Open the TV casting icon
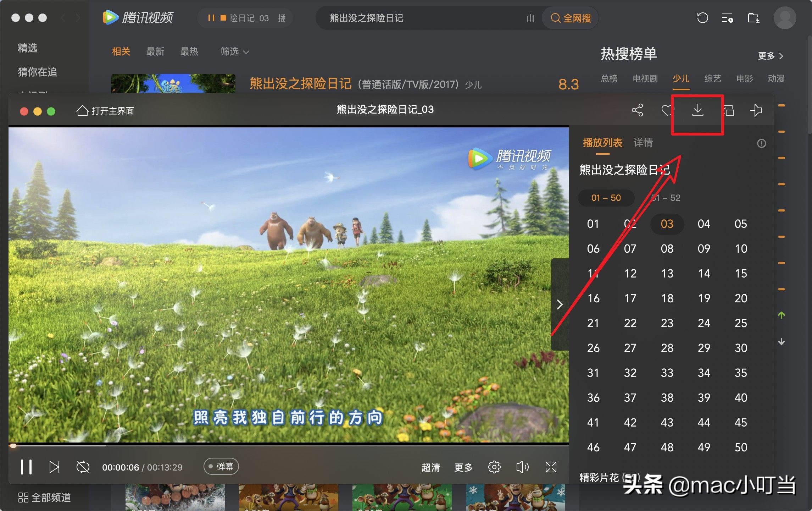 coord(756,110)
